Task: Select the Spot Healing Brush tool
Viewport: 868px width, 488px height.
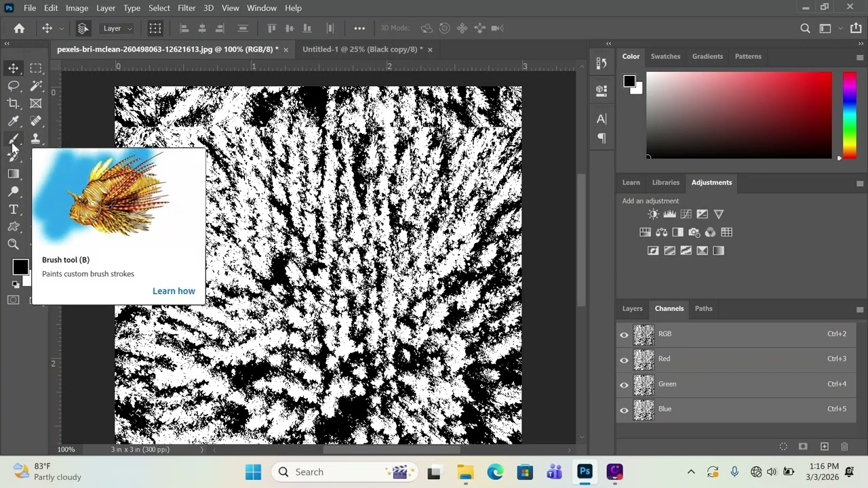Action: pos(36,121)
